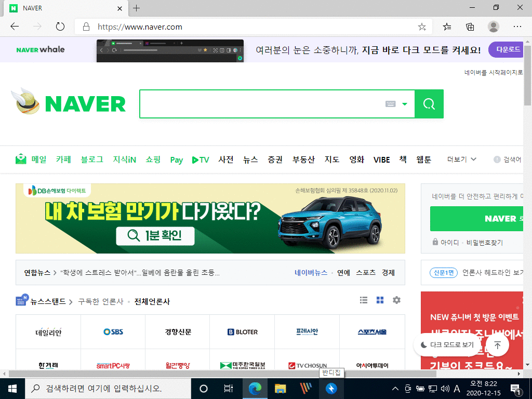Image resolution: width=532 pixels, height=399 pixels.
Task: Expand the search box autocomplete dropdown arrow
Action: (x=404, y=104)
